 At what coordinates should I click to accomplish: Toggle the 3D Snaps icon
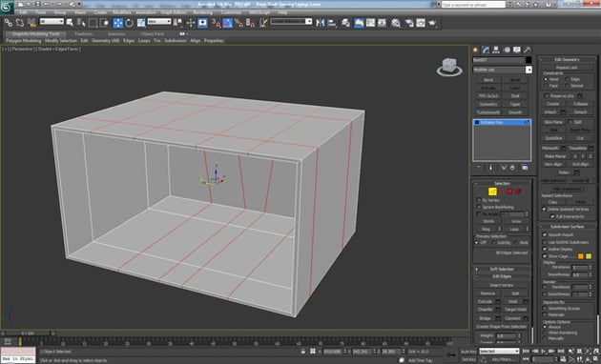[x=216, y=23]
